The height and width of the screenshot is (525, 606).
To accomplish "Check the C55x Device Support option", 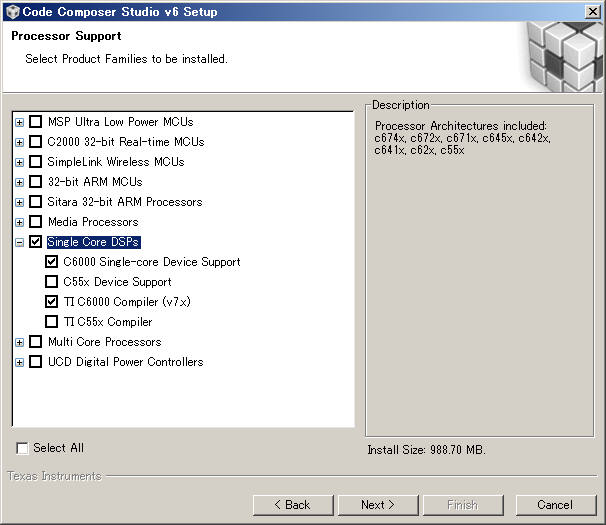I will click(x=51, y=282).
